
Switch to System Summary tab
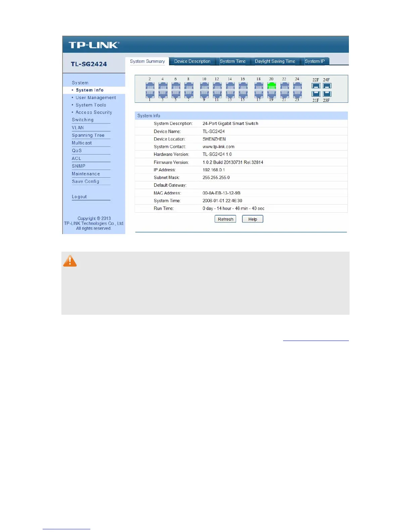pyautogui.click(x=147, y=61)
